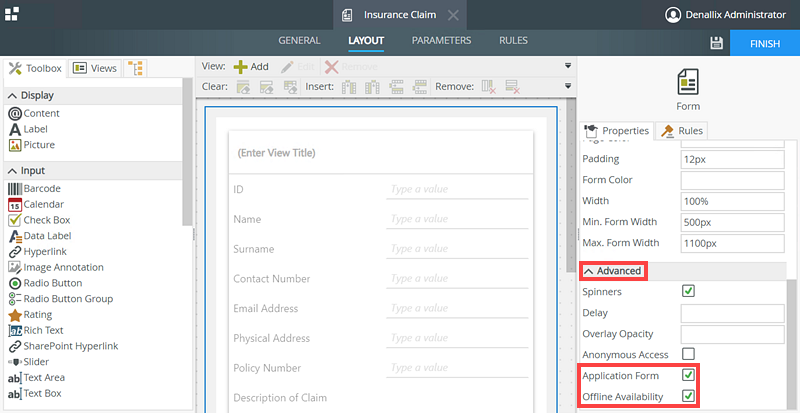Viewport: 800px width, 413px height.
Task: Pick the Barcode control icon
Action: pos(15,188)
